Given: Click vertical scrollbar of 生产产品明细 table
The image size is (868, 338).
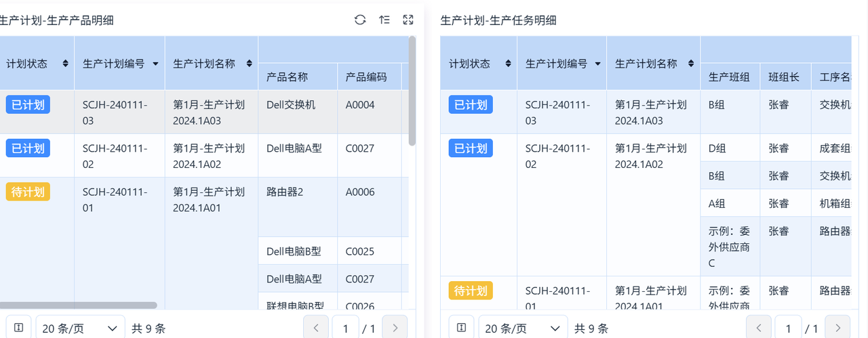Looking at the screenshot, I should click(x=412, y=91).
